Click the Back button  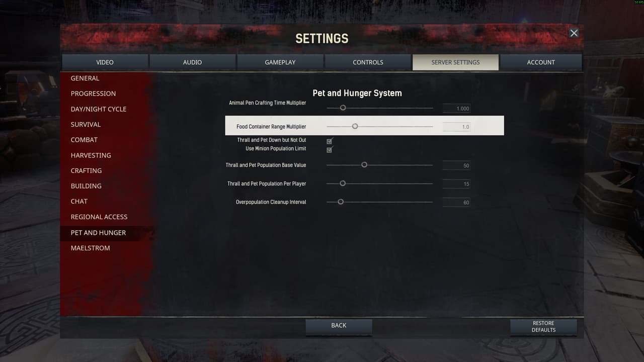click(x=339, y=326)
